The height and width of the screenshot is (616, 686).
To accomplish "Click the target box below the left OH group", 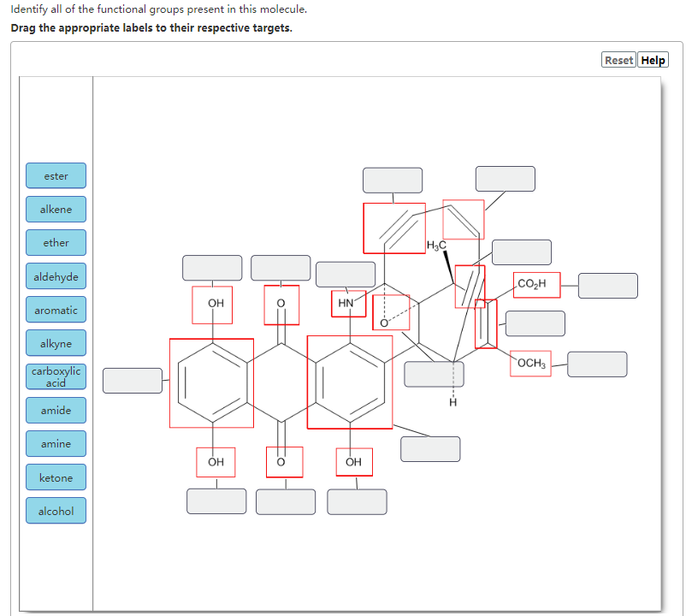I will (216, 501).
